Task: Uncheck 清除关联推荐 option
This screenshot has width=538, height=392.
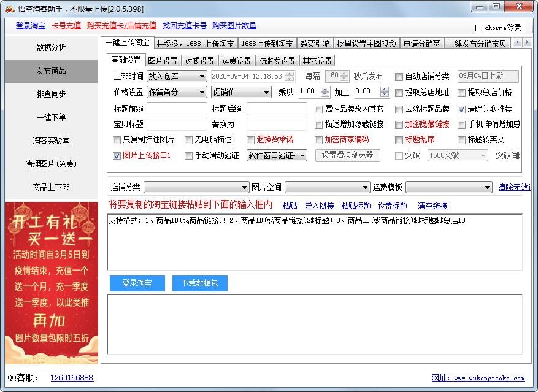Action: coord(461,109)
